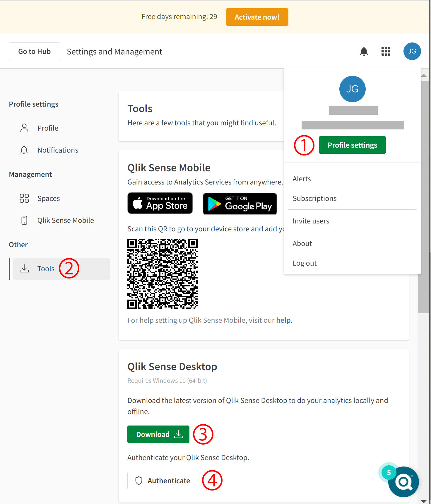This screenshot has width=431, height=504.
Task: Click Go to Hub button
Action: (x=35, y=51)
